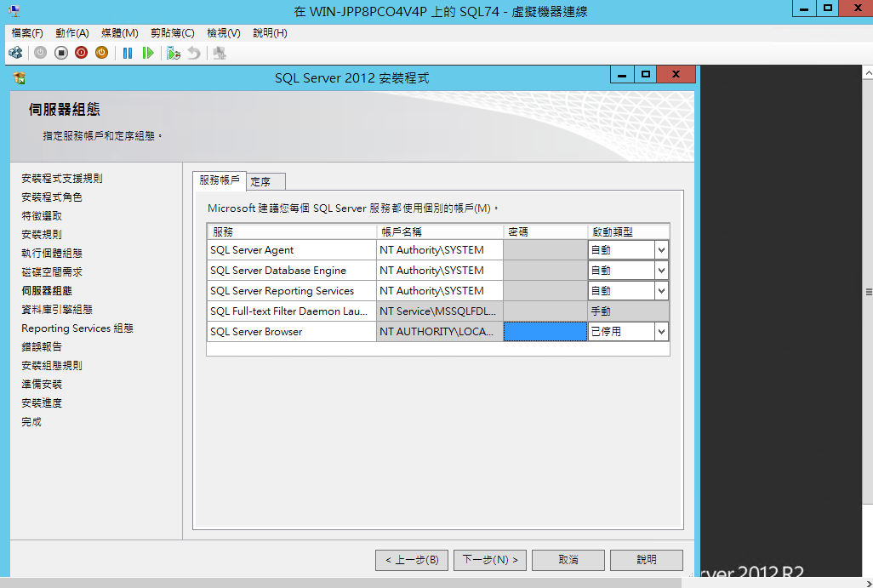Click the 安裝組態規則 step in the sidebar
This screenshot has width=873, height=588.
[x=52, y=366]
